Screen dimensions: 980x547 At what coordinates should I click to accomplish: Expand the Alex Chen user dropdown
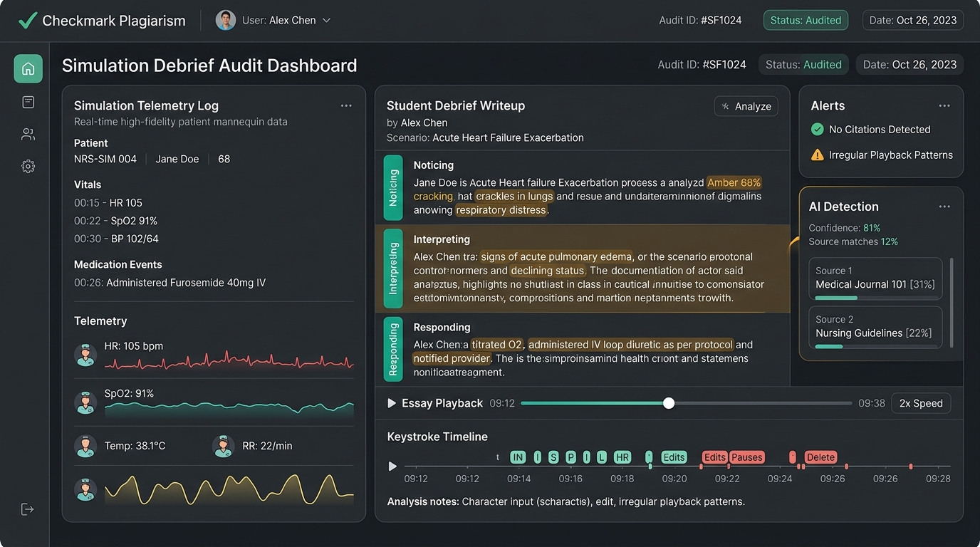[x=327, y=21]
